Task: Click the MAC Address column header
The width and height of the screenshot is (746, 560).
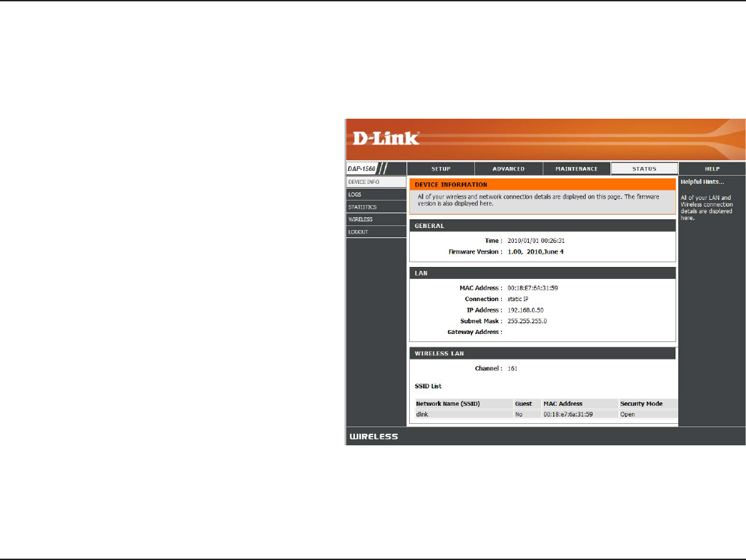Action: (x=563, y=404)
